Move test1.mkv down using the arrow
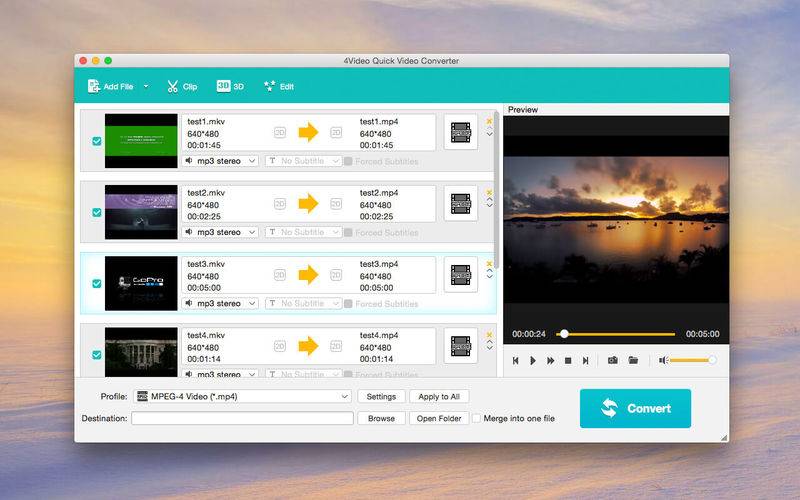This screenshot has width=800, height=500. click(489, 134)
